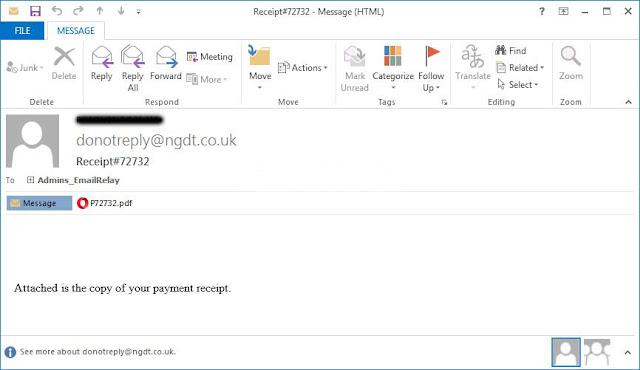Expand the More respond options
640x370 pixels.
[207, 79]
